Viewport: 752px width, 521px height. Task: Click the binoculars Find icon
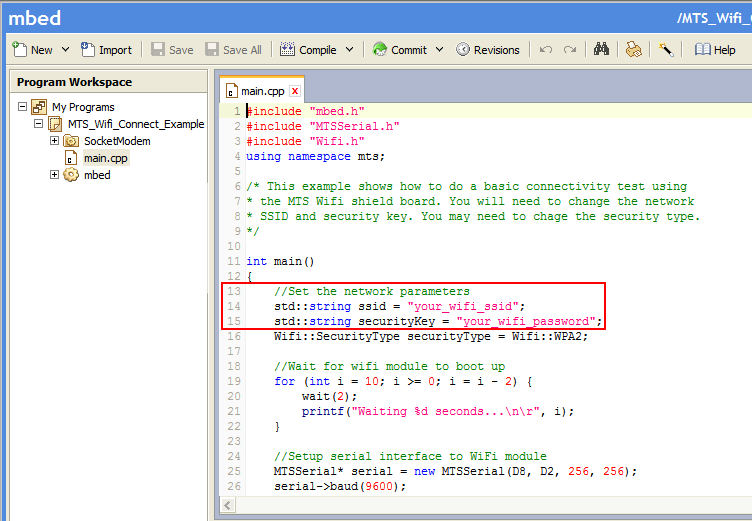pyautogui.click(x=601, y=49)
